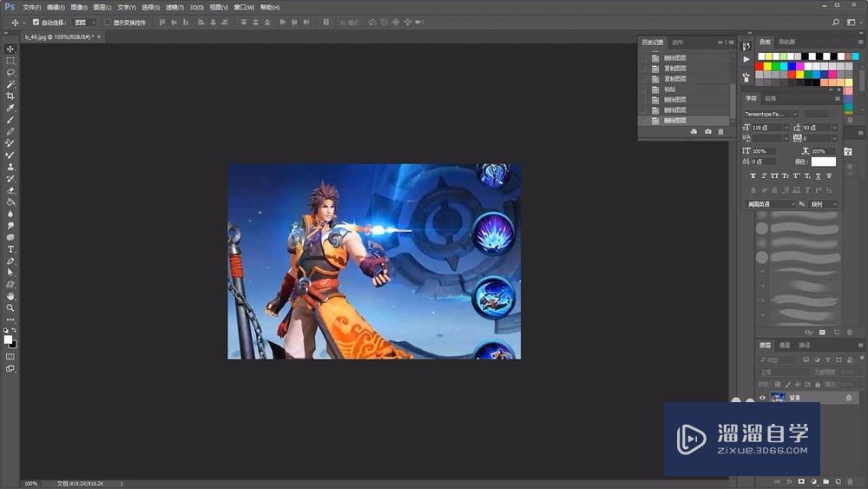Click the search icon at the top right

[x=837, y=22]
